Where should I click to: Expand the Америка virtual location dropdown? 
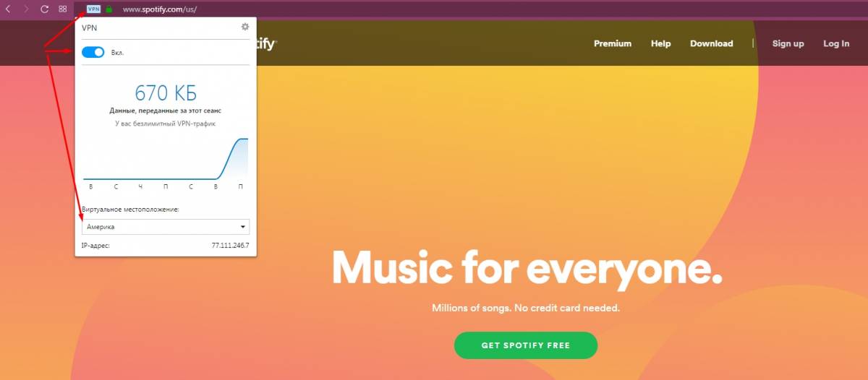pos(166,227)
